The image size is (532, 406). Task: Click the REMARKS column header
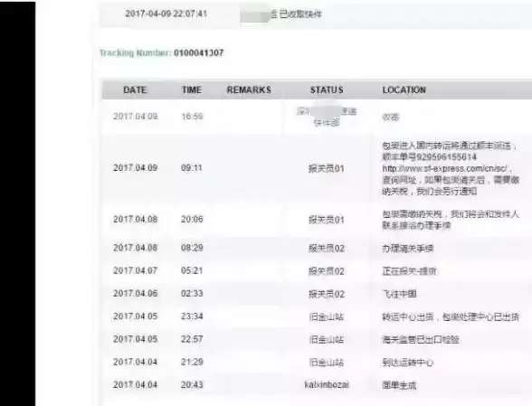pos(249,90)
